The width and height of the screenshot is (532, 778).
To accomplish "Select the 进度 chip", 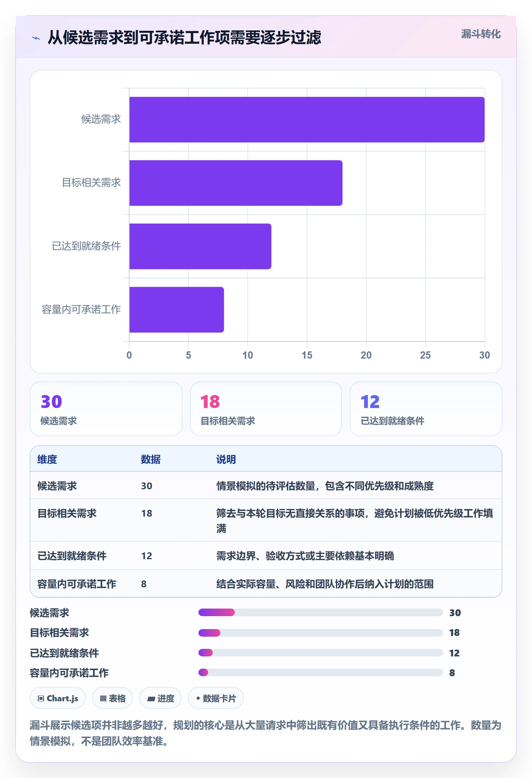I will pos(160,698).
